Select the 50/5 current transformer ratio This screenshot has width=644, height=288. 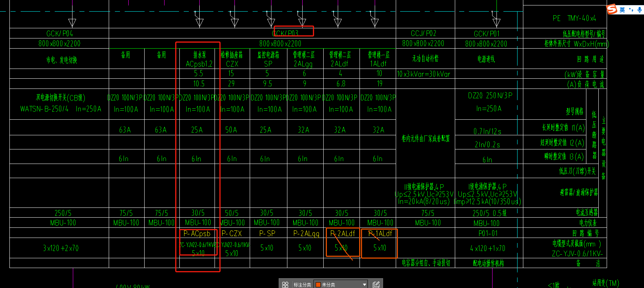pos(232,213)
